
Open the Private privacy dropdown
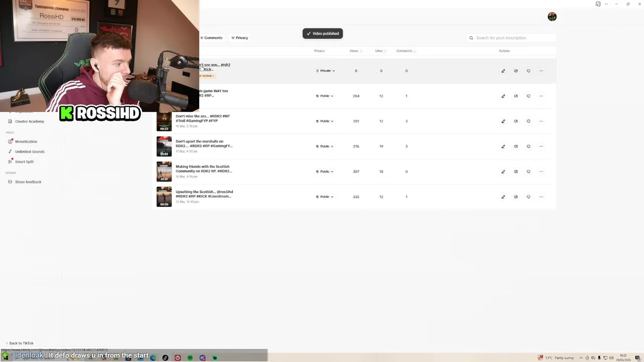(x=325, y=71)
